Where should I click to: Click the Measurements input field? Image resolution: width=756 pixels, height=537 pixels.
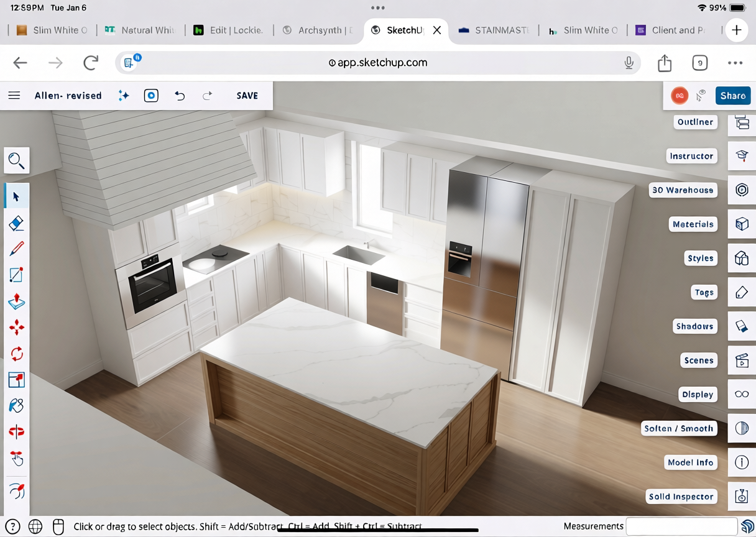pyautogui.click(x=681, y=526)
